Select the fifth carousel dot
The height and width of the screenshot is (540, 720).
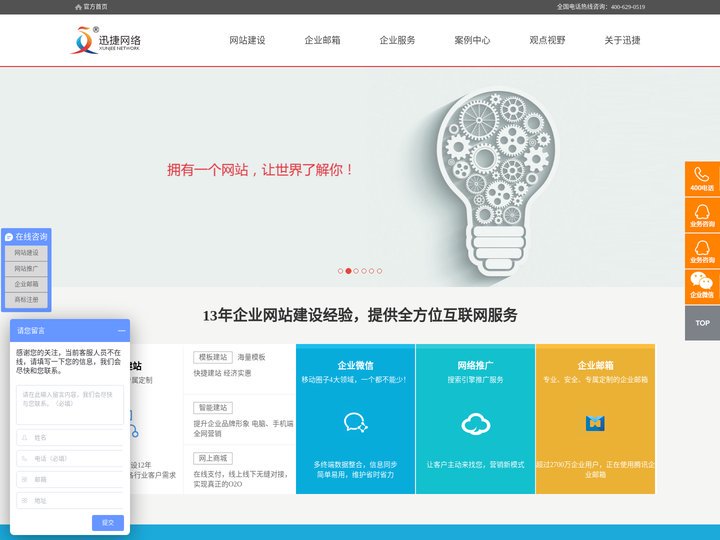click(371, 271)
